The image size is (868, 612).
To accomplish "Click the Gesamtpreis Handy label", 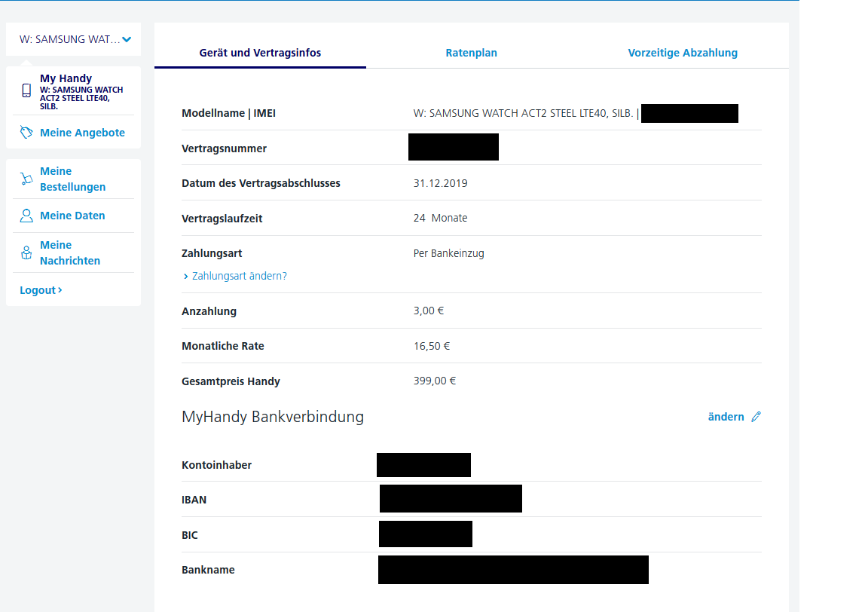I will click(x=231, y=381).
